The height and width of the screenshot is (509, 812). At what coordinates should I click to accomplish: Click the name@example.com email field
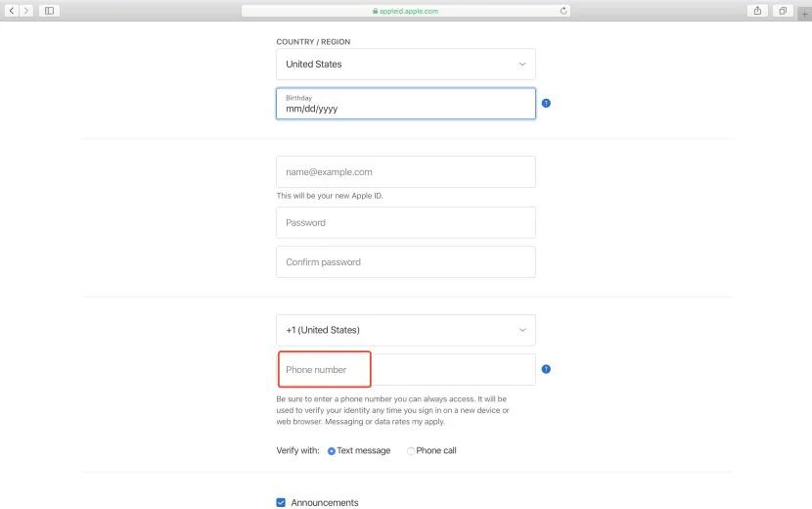pos(405,172)
